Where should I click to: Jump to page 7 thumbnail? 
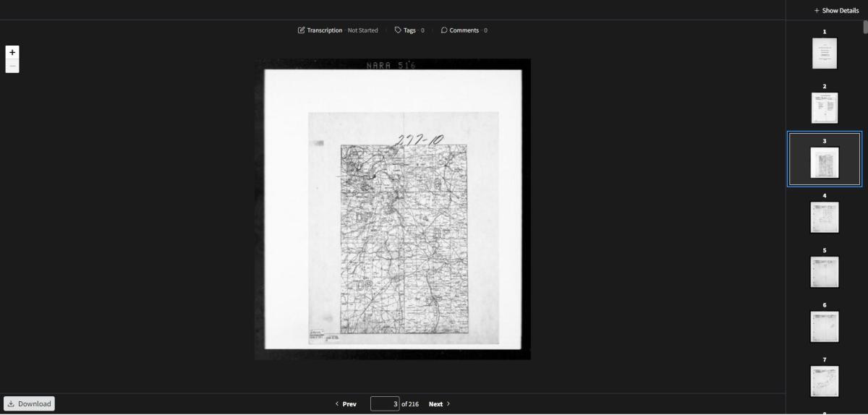pyautogui.click(x=825, y=381)
